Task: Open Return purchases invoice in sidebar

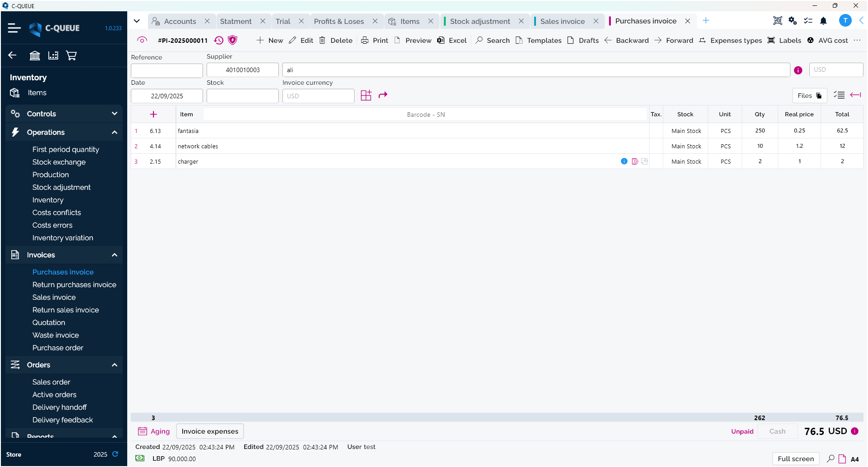Action: tap(74, 284)
